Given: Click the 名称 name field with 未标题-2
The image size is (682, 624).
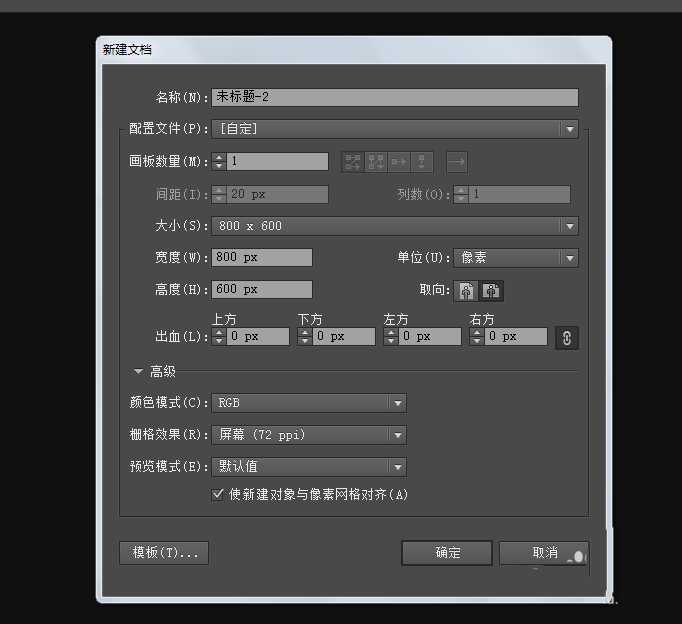Looking at the screenshot, I should click(x=395, y=97).
